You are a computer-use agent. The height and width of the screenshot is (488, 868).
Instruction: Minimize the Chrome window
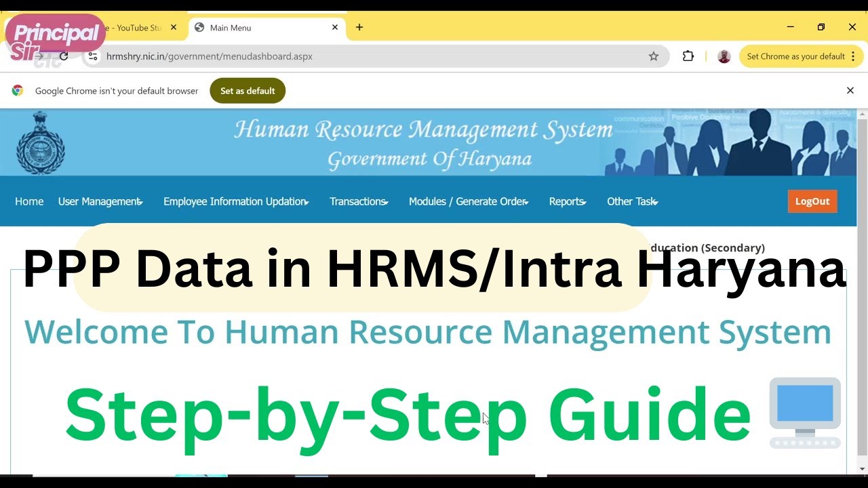click(790, 27)
